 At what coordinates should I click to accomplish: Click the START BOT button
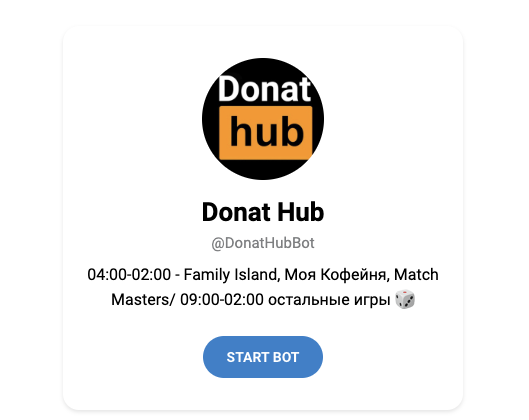tap(263, 357)
